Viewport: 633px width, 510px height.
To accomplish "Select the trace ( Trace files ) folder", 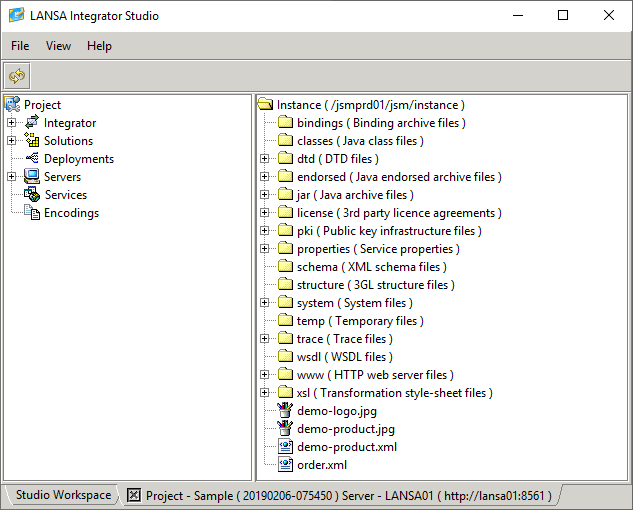I will tap(345, 339).
